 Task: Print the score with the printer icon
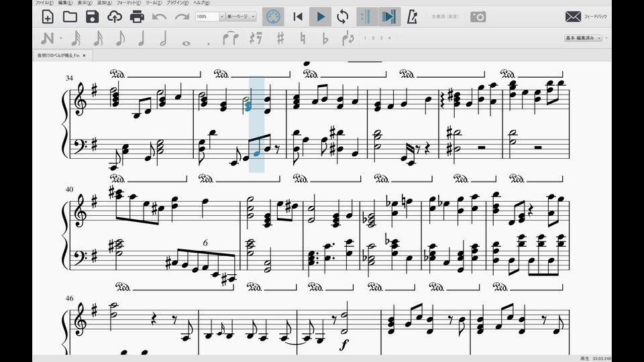click(x=137, y=17)
